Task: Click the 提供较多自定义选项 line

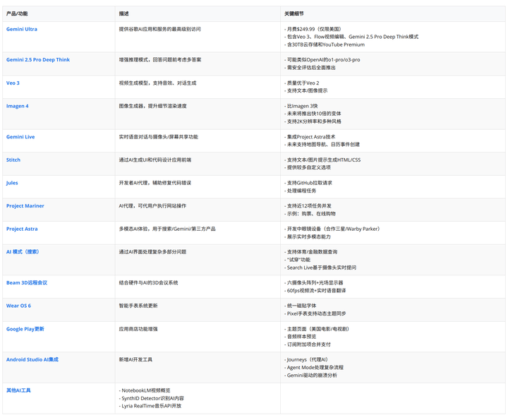Action: [308, 167]
